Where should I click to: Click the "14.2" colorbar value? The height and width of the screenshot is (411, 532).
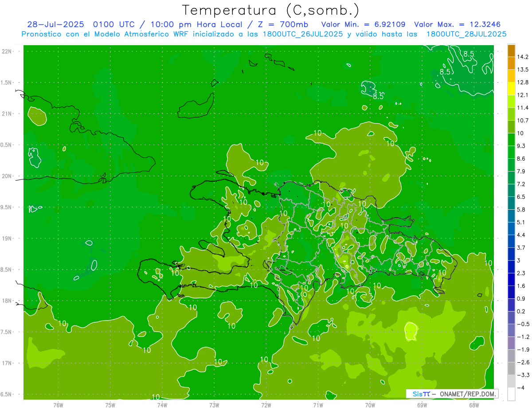click(x=523, y=57)
